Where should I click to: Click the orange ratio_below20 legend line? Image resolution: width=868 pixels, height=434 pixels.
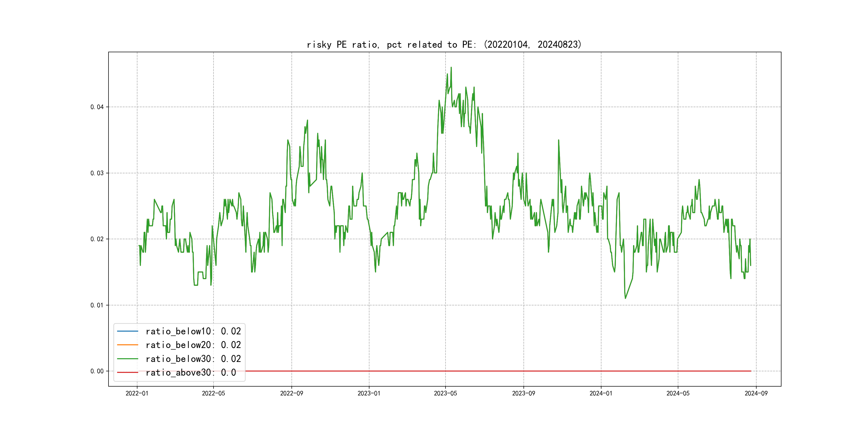pos(127,345)
